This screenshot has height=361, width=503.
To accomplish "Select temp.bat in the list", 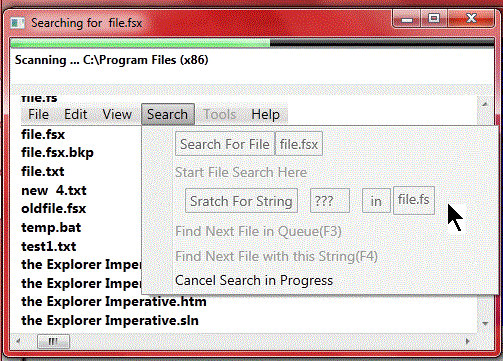I will (51, 228).
